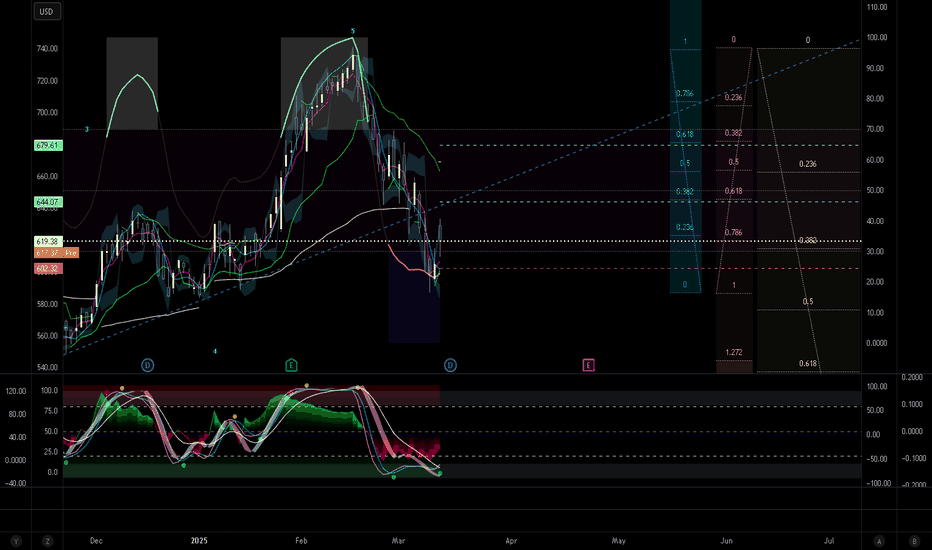This screenshot has width=932, height=550.
Task: Click the Apr label on the time axis
Action: click(511, 540)
